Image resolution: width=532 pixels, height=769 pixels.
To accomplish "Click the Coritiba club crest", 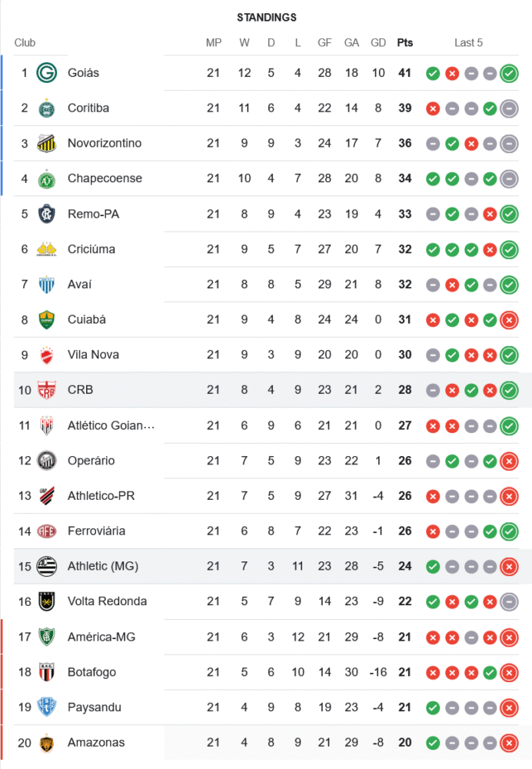I will (x=48, y=108).
